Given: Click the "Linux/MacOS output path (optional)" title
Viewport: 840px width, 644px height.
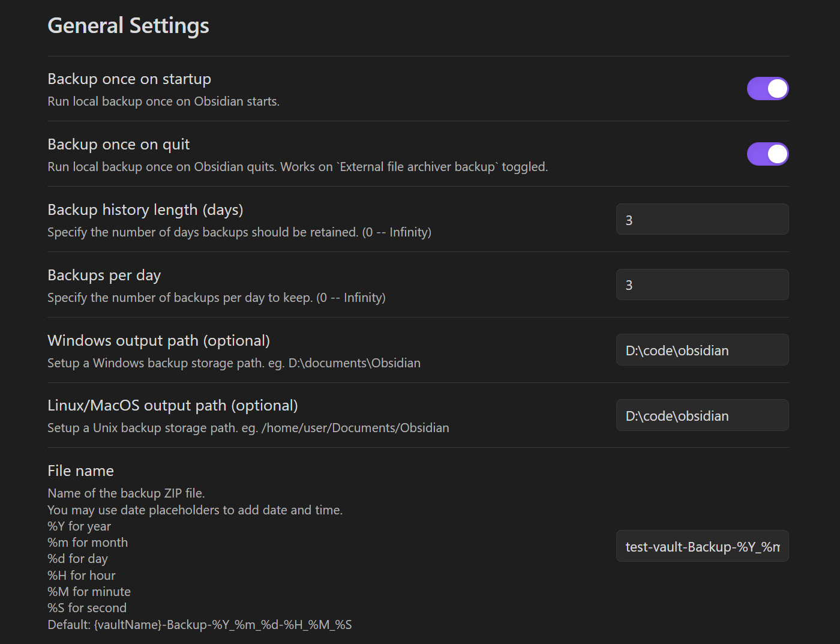Looking at the screenshot, I should click(x=172, y=406).
